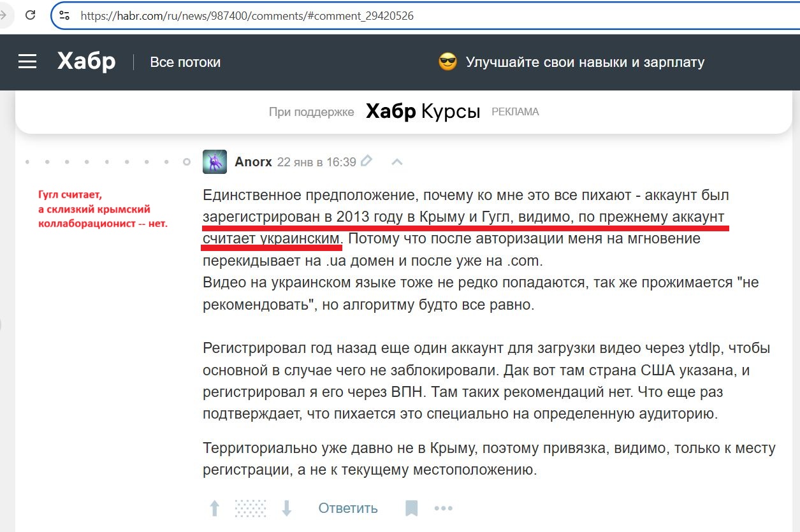This screenshot has height=532, width=800.
Task: Click the address bar URL field
Action: [x=255, y=15]
